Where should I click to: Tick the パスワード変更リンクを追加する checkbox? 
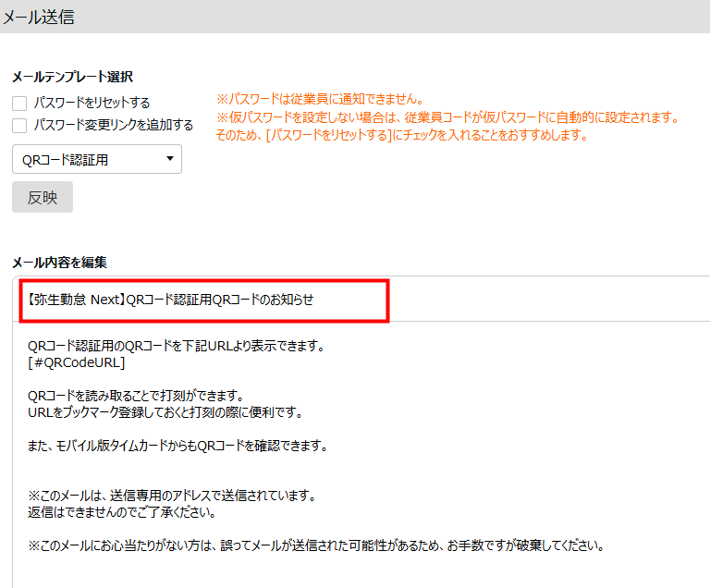pos(19,126)
